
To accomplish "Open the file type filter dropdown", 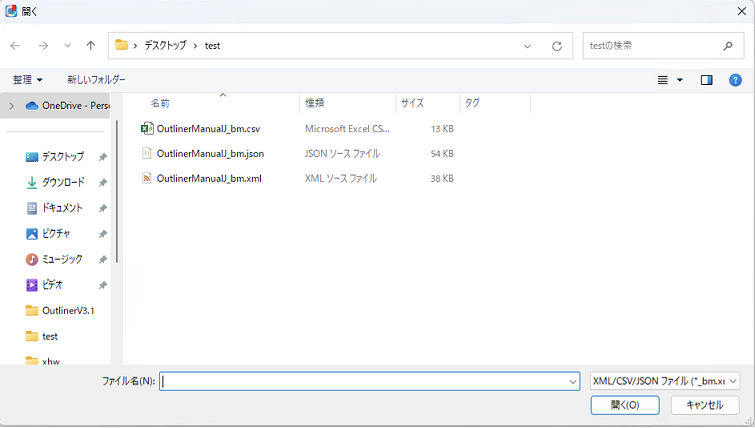I will (664, 381).
